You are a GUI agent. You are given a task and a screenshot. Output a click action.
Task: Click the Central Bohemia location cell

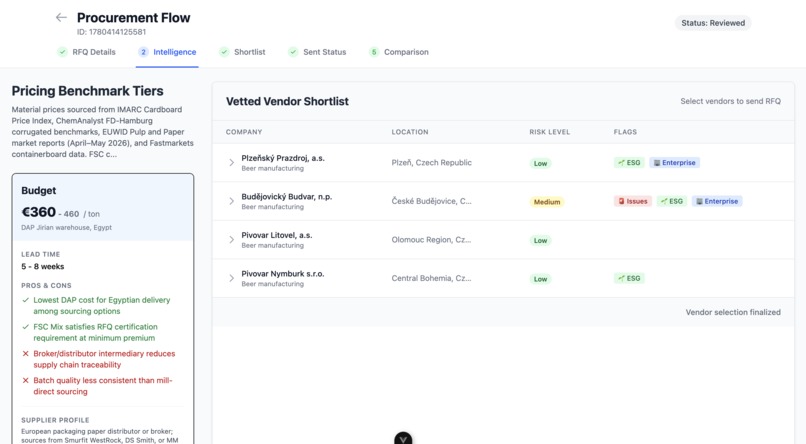[x=431, y=278]
